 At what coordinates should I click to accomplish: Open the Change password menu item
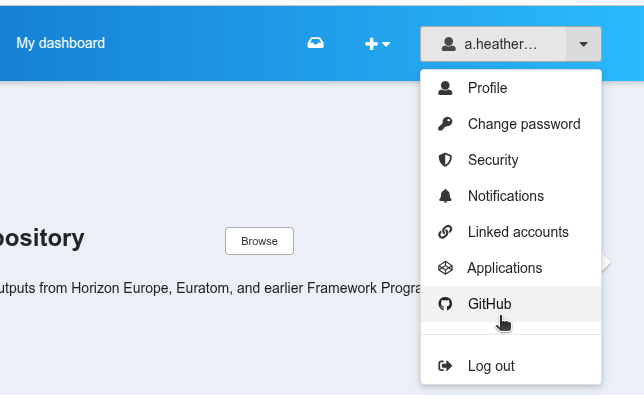click(523, 124)
